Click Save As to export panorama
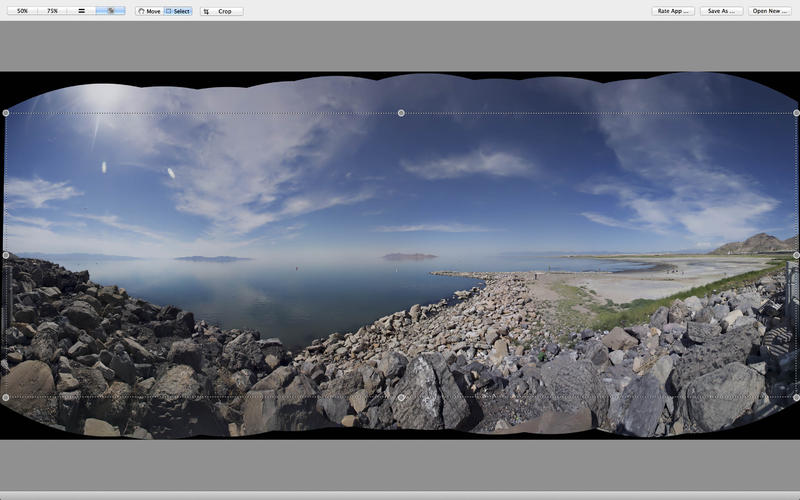The width and height of the screenshot is (800, 500). pos(721,11)
